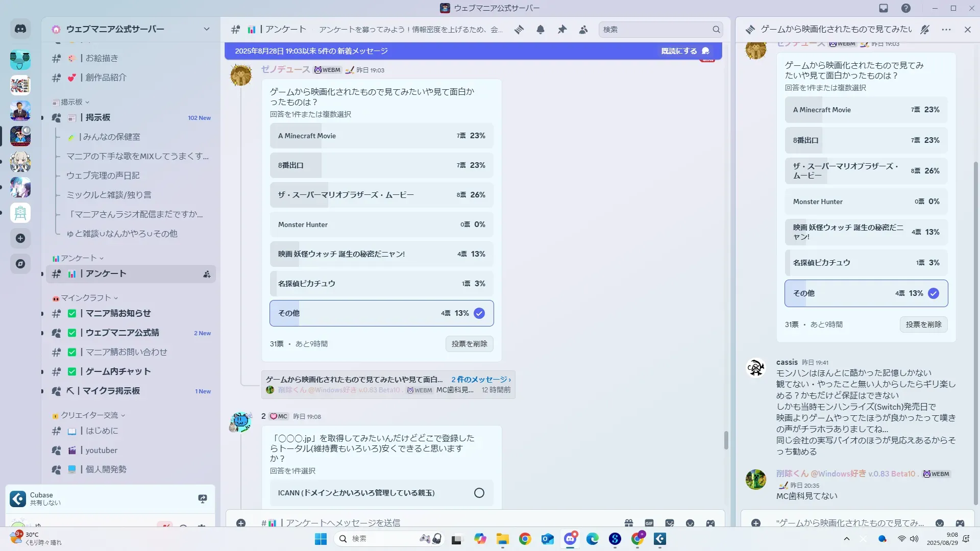
Task: Open the お絵描き channel
Action: [x=102, y=58]
